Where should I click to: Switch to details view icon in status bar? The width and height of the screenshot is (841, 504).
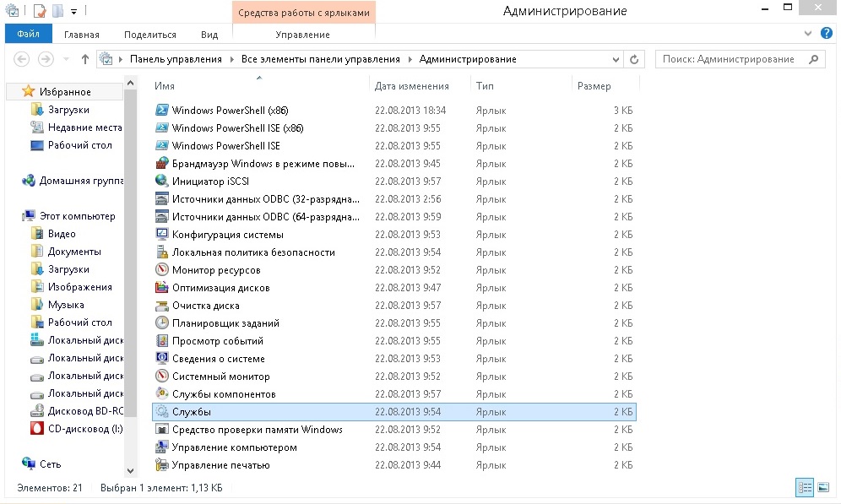[805, 487]
